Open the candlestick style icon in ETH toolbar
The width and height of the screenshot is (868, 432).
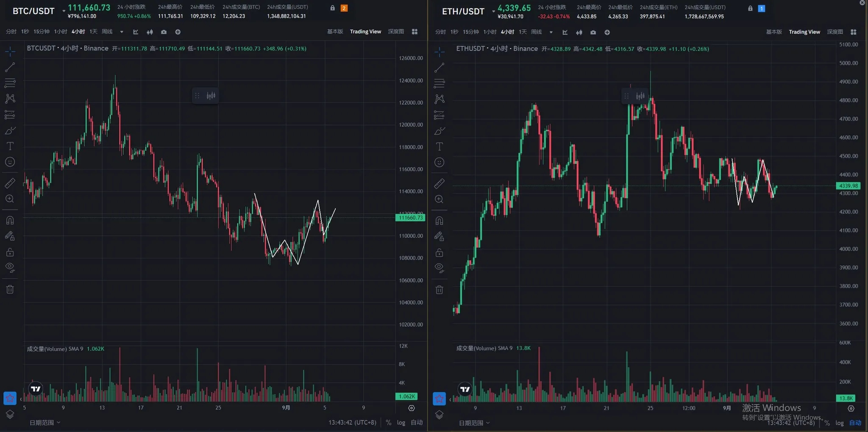click(x=579, y=32)
